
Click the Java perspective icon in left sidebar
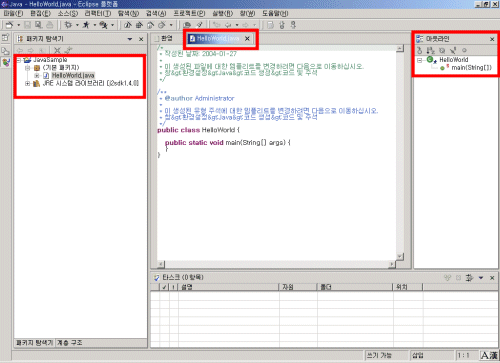[6, 62]
